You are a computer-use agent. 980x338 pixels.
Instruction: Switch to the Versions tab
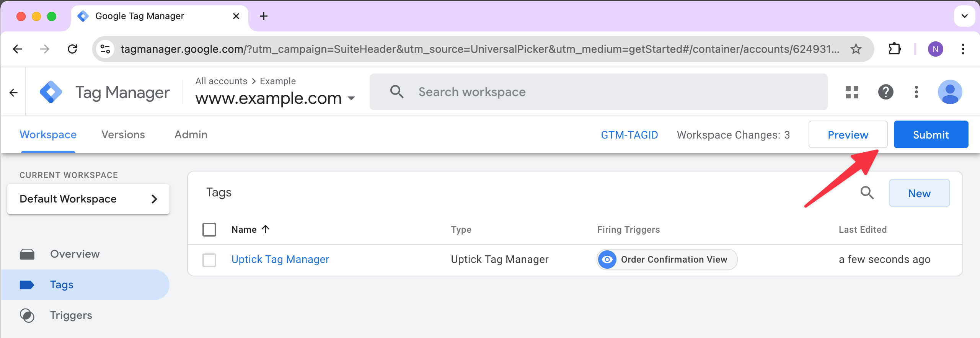[x=123, y=135]
